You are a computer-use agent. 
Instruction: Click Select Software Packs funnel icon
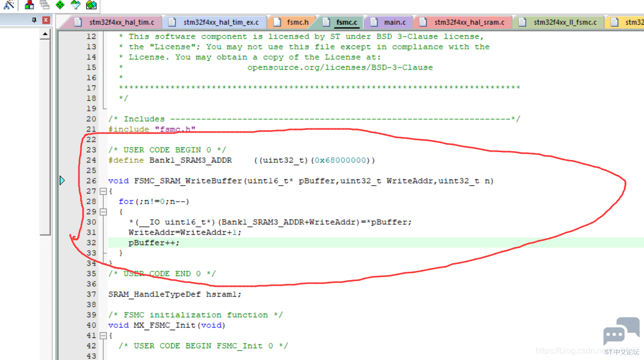76,5
